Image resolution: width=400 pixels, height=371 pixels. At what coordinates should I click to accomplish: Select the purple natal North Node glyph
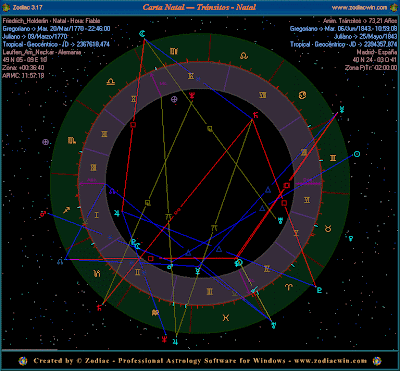pos(112,191)
